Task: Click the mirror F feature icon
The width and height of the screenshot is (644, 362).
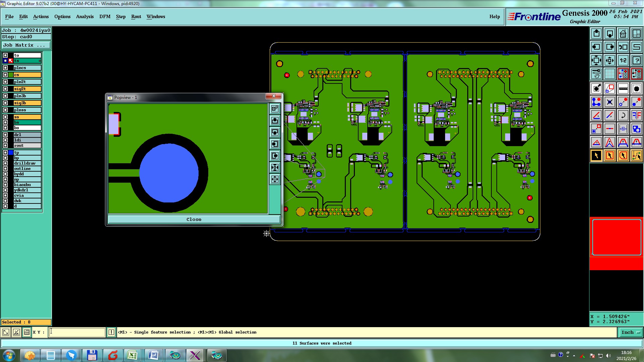Action: (x=636, y=115)
